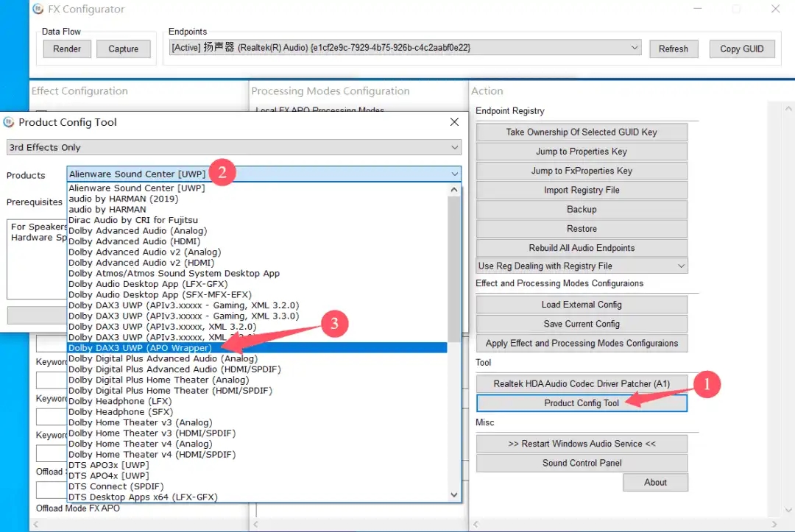This screenshot has width=795, height=532.
Task: Select Dolby Advanced Audio (Analog) item
Action: click(x=258, y=230)
